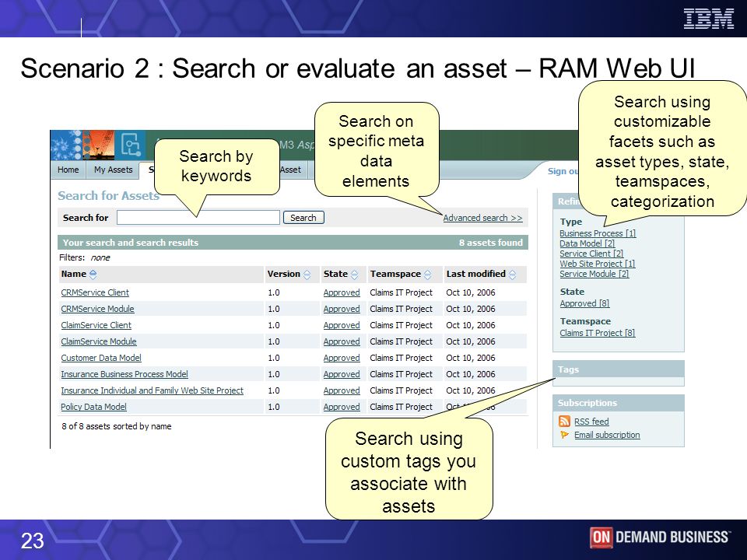Filter by Approved [8] state facet
747x560 pixels.
(x=584, y=303)
